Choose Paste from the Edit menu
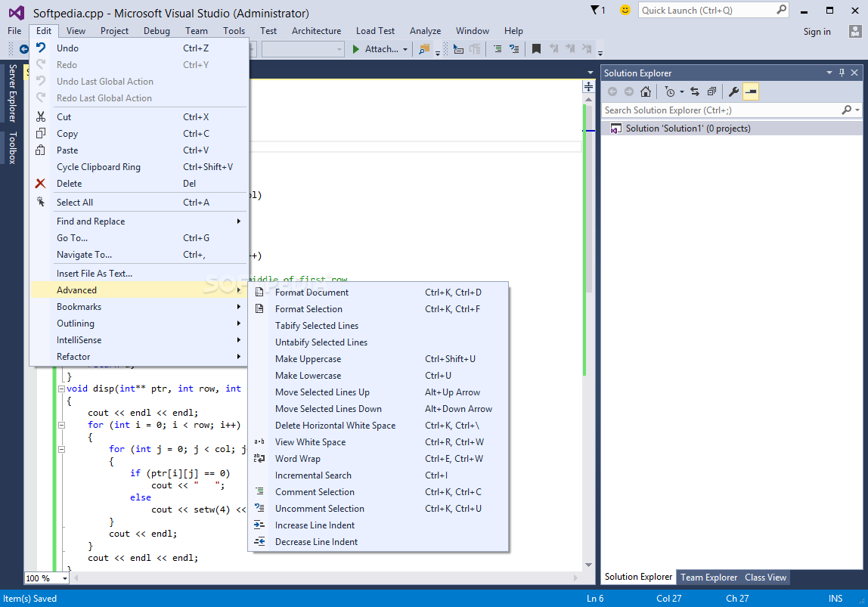The width and height of the screenshot is (868, 607). (139, 150)
